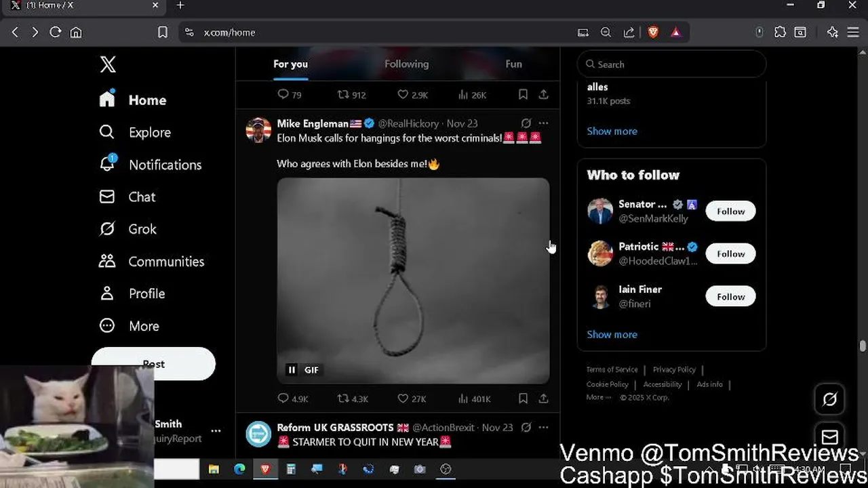The image size is (868, 488).
Task: Switch to the For you tab
Action: (x=290, y=64)
